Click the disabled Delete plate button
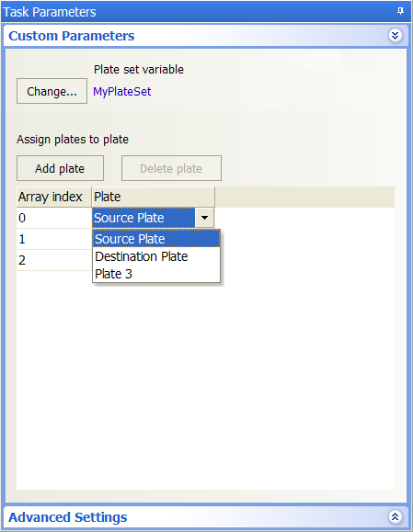This screenshot has height=532, width=413. pos(171,168)
